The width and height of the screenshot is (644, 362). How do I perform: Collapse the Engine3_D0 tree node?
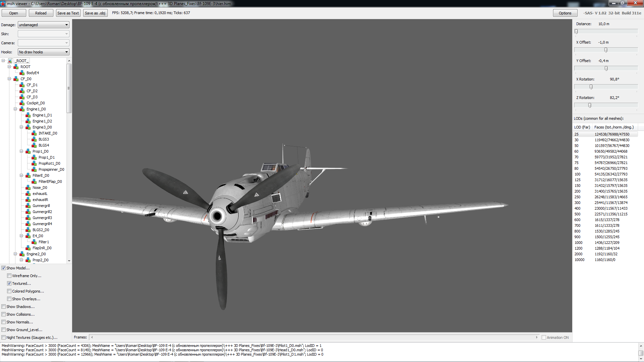point(21,127)
